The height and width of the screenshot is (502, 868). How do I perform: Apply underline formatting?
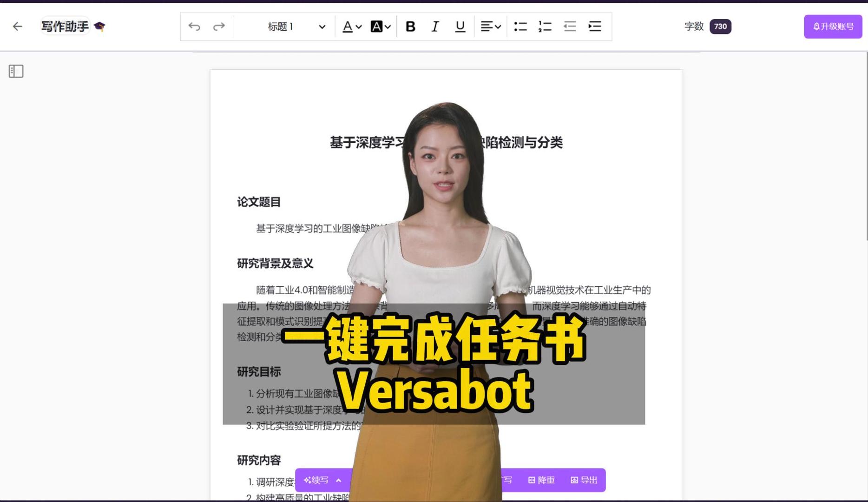(459, 26)
